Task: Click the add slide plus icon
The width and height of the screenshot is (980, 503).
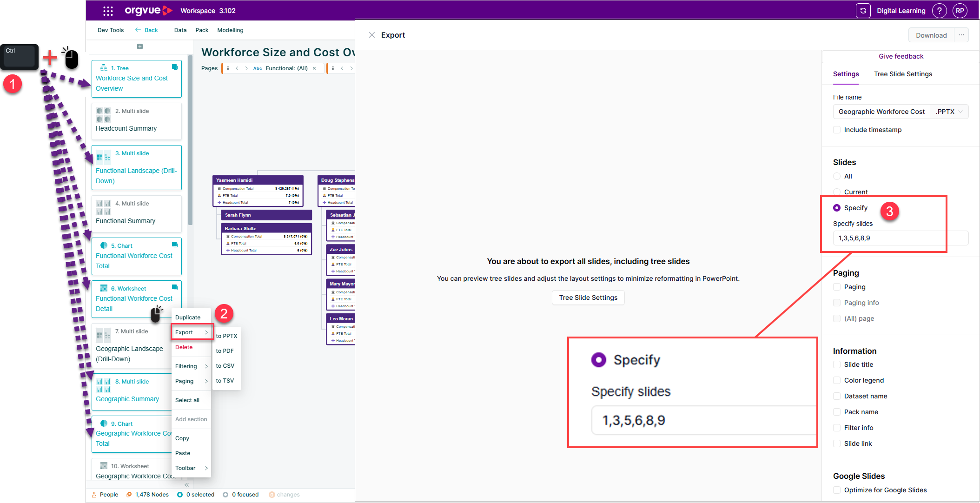Action: (x=140, y=46)
